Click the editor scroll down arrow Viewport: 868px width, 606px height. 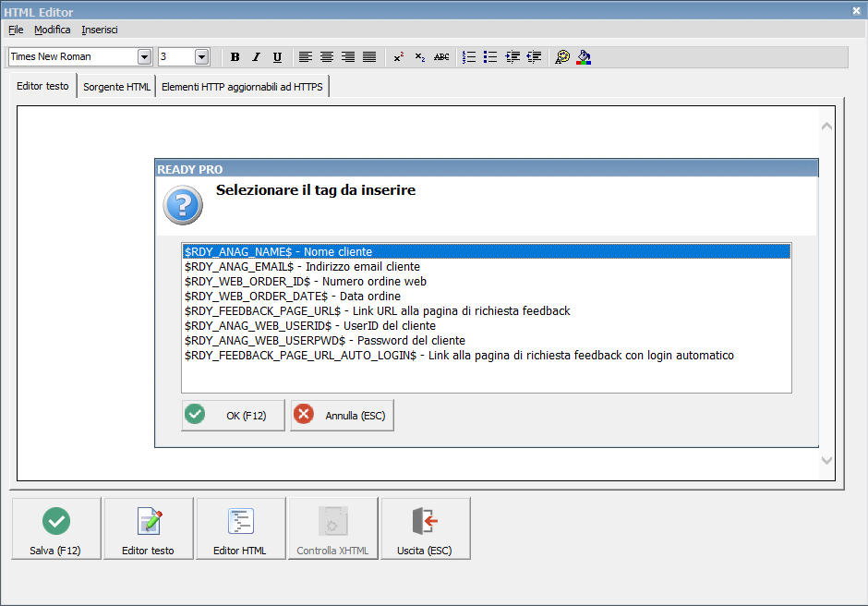826,460
